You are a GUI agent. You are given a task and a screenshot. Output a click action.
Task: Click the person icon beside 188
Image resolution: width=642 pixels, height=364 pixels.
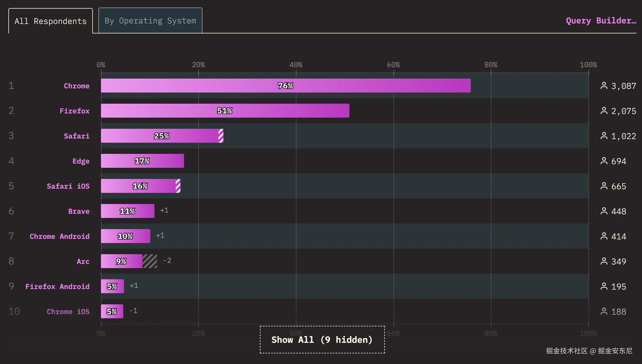(604, 311)
